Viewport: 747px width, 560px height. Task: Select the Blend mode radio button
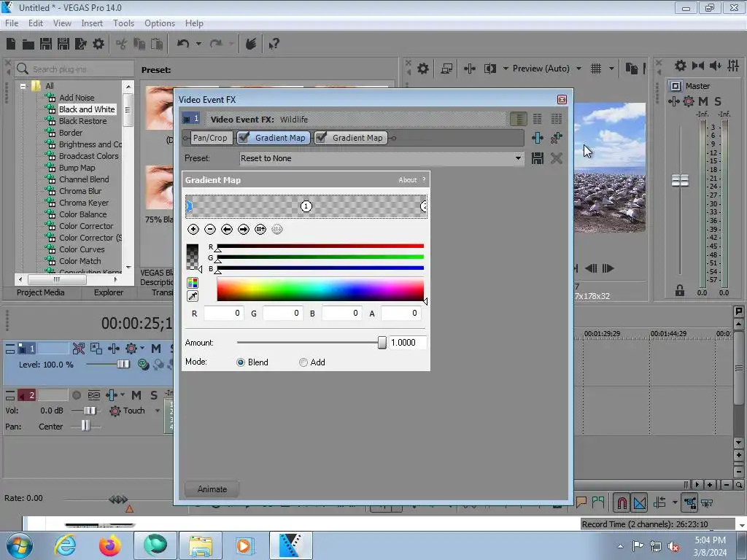[x=241, y=362]
